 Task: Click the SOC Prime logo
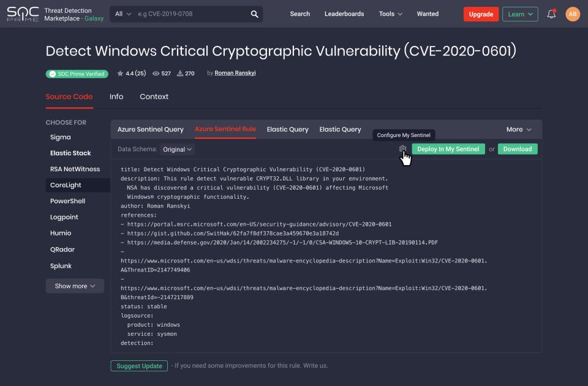coord(23,14)
